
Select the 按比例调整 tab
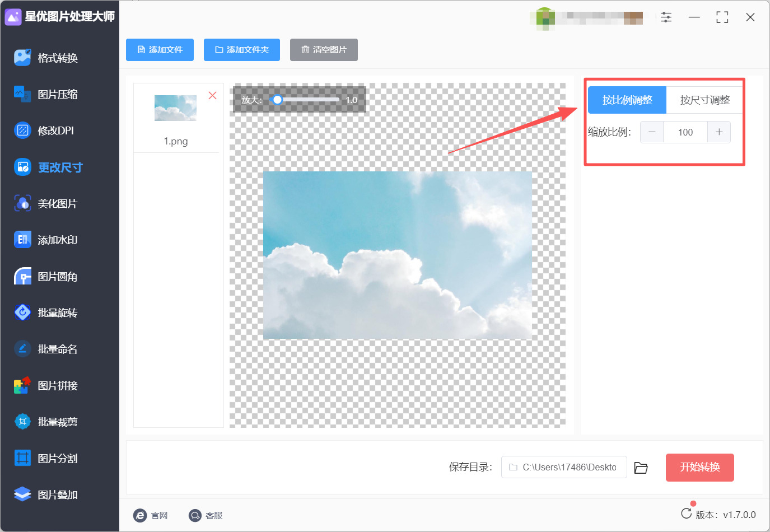(627, 100)
